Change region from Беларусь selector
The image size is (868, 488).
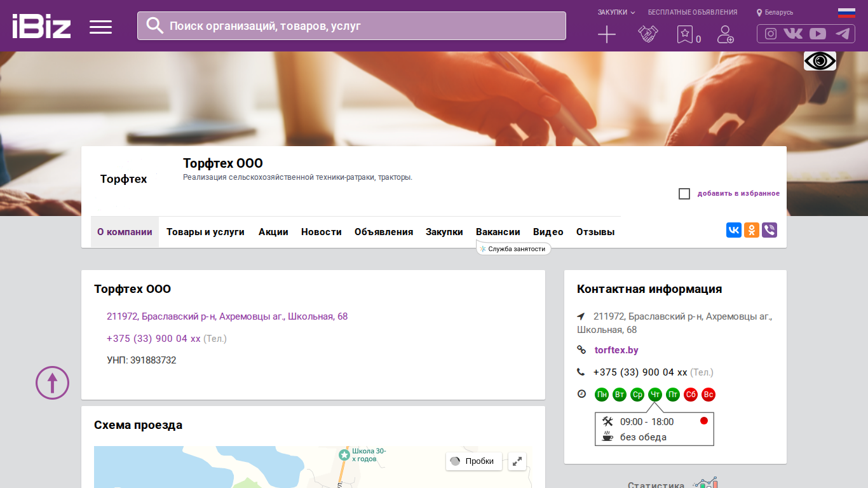(775, 12)
